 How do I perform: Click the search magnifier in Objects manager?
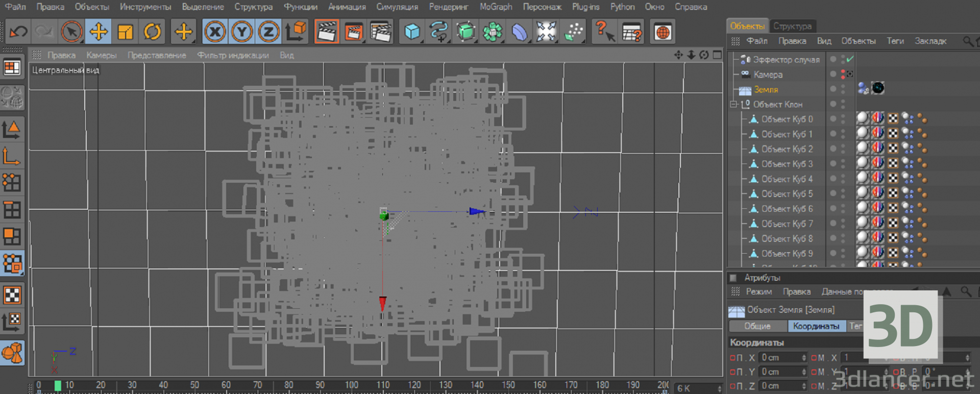[x=967, y=41]
